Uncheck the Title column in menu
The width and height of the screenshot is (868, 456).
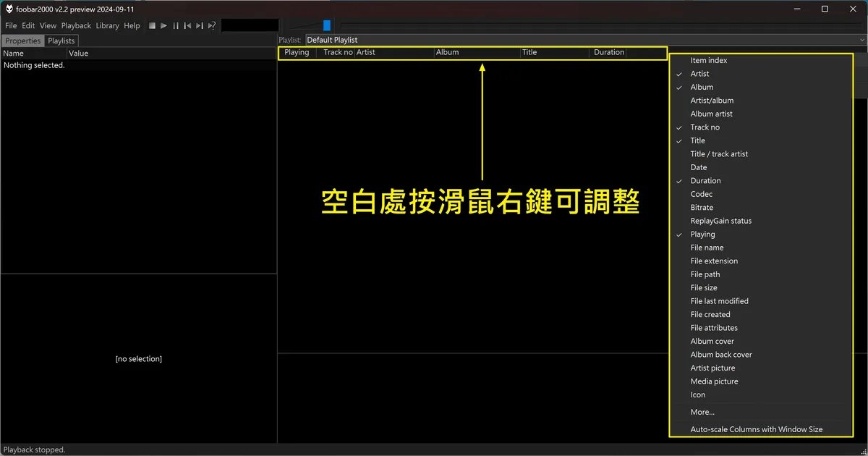[761, 140]
